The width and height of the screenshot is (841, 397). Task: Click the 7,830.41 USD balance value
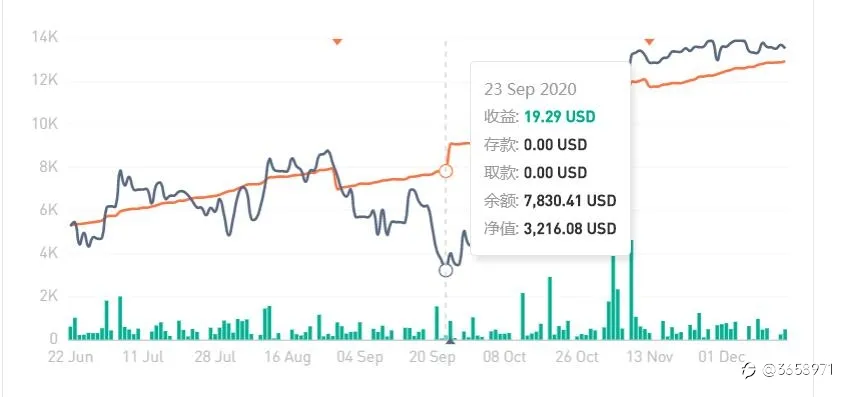[x=570, y=201]
